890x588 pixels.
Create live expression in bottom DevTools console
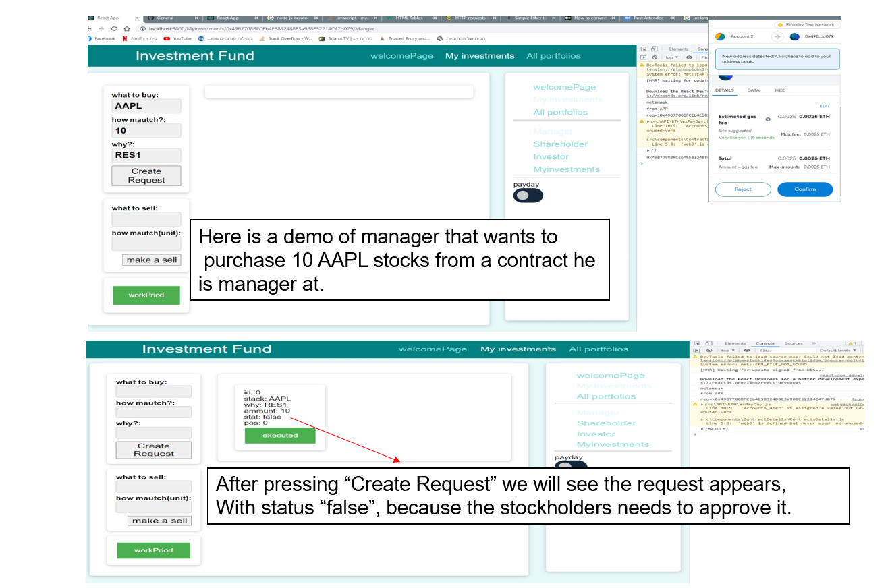click(x=746, y=351)
